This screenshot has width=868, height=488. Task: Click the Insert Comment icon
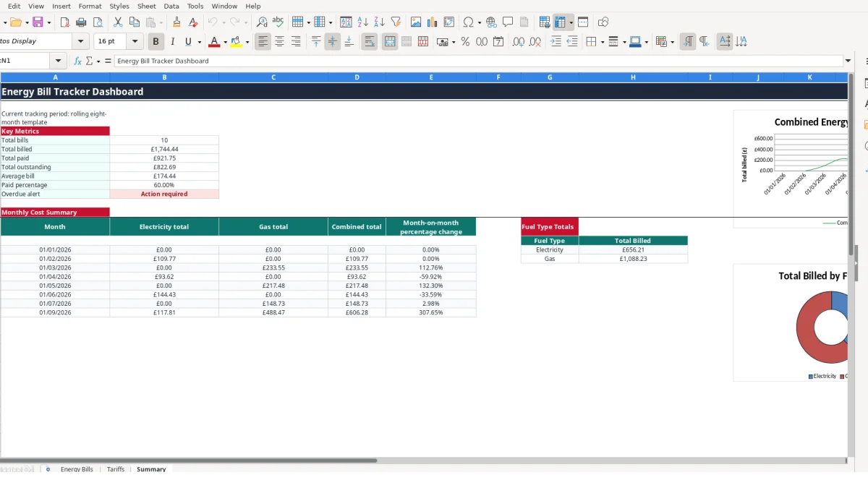[508, 22]
